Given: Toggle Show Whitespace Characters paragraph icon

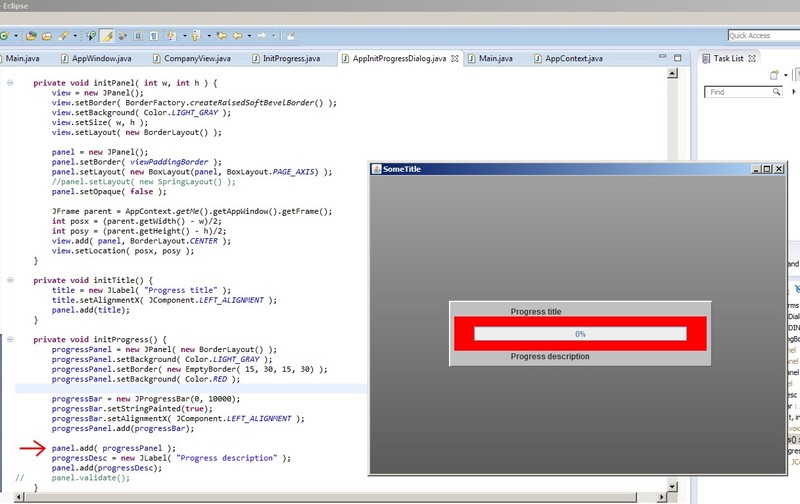Looking at the screenshot, I should click(154, 36).
